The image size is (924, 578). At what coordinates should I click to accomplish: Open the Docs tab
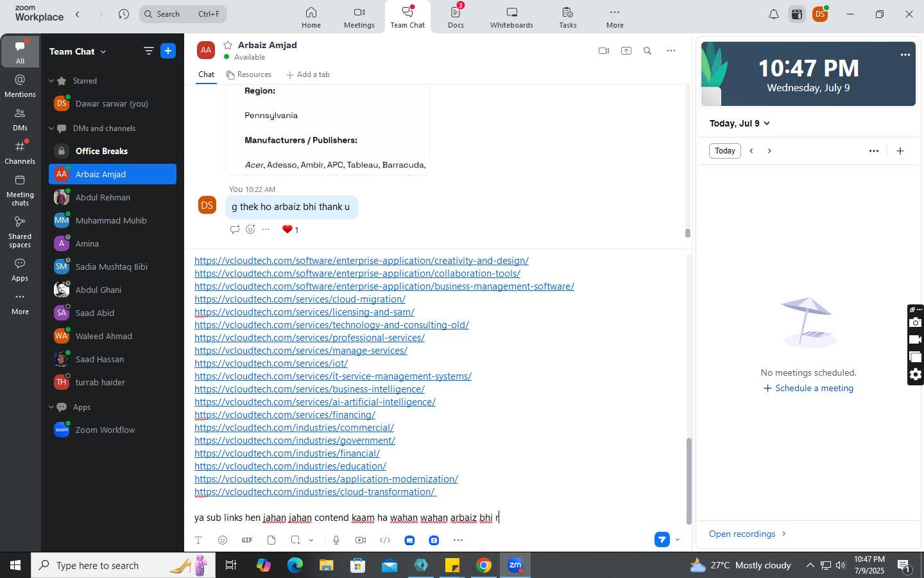pyautogui.click(x=456, y=17)
